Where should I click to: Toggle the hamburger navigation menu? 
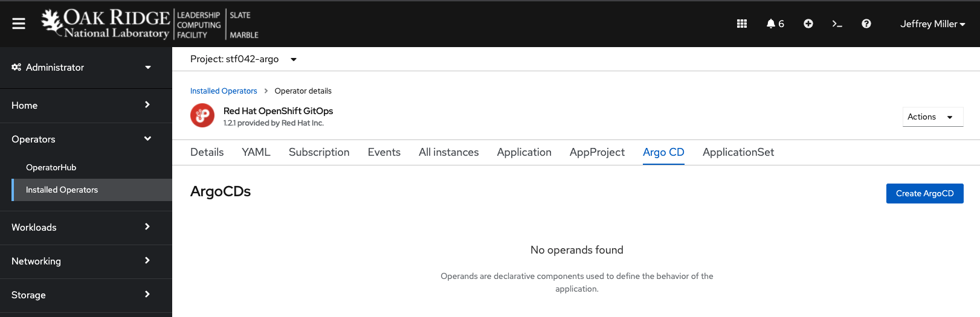pyautogui.click(x=19, y=24)
